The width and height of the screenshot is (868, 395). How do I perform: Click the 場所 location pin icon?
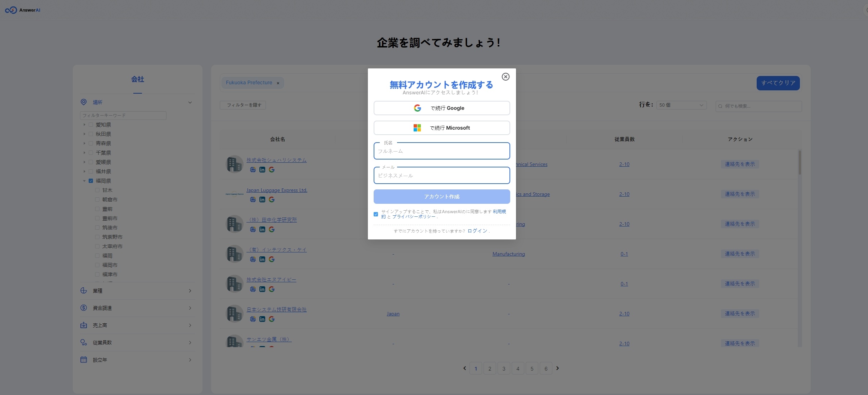[84, 102]
